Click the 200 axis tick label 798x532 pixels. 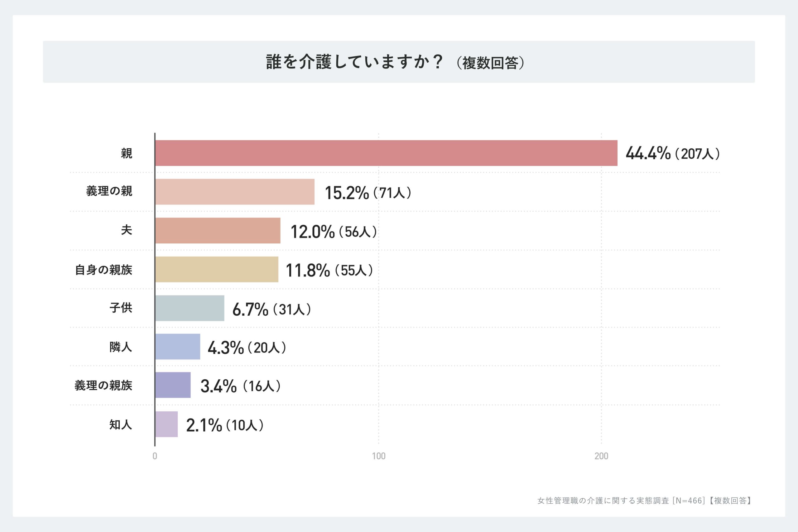pyautogui.click(x=601, y=456)
